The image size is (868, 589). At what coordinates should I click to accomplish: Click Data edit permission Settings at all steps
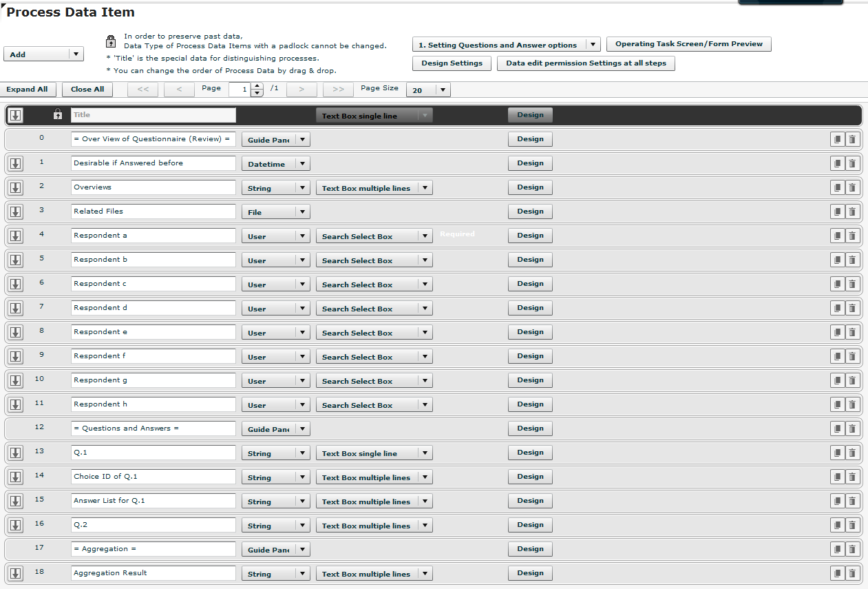pos(586,63)
